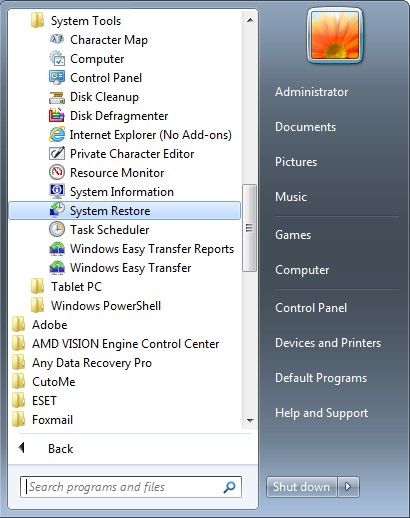Expand the CutoMe folder label
Viewport: 410px width, 518px height.
pyautogui.click(x=54, y=382)
